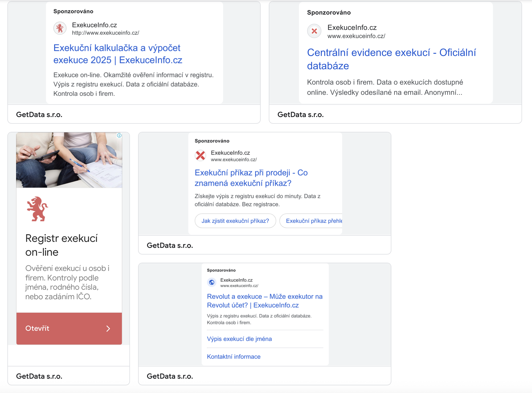The height and width of the screenshot is (393, 532).
Task: Click the red lion favicon in the kalkulačka ad
Action: (60, 28)
